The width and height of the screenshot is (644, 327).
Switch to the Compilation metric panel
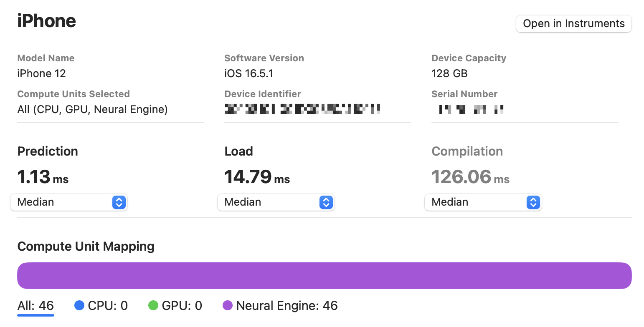point(467,151)
